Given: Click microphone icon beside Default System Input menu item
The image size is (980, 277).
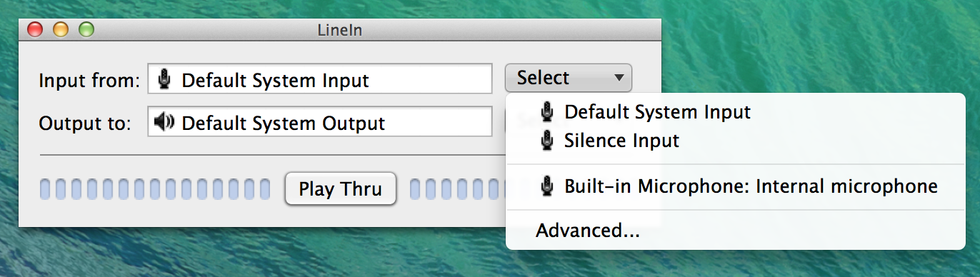Looking at the screenshot, I should [x=547, y=112].
